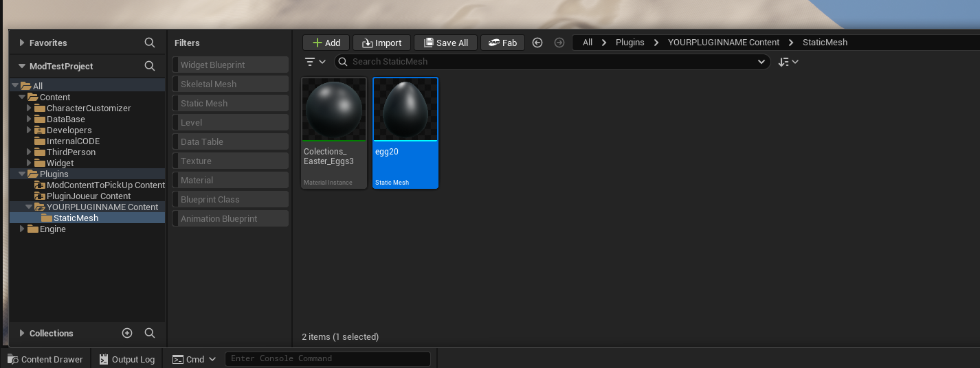Toggle the Animation Blueprint filter
980x368 pixels.
[230, 218]
